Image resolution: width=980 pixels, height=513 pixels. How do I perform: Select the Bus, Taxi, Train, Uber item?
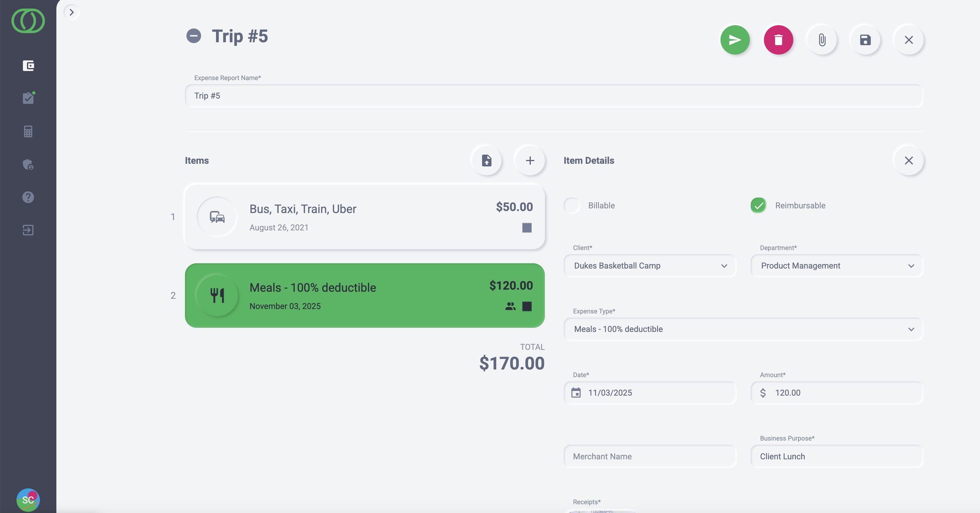pyautogui.click(x=365, y=217)
